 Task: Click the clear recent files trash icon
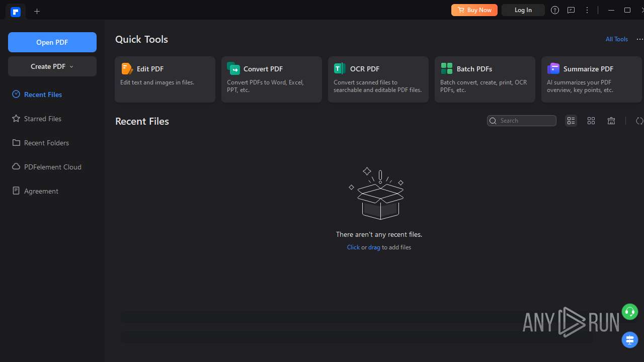tap(611, 121)
